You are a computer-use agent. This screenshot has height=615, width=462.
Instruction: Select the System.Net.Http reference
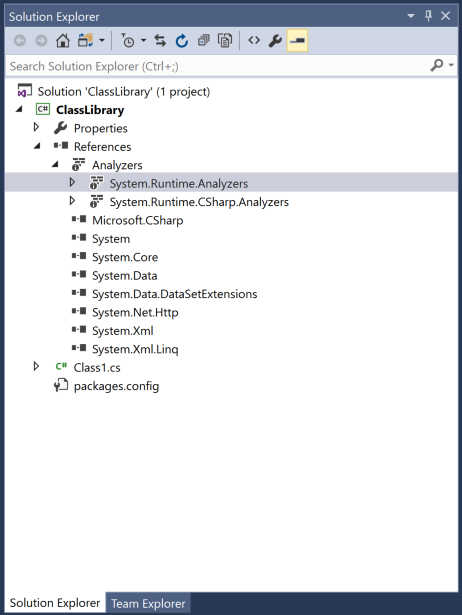coord(135,313)
